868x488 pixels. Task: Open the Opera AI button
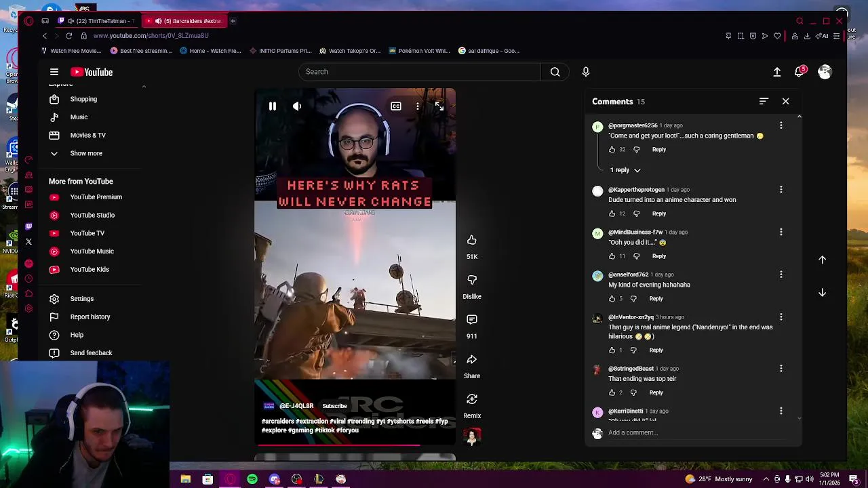pos(823,36)
